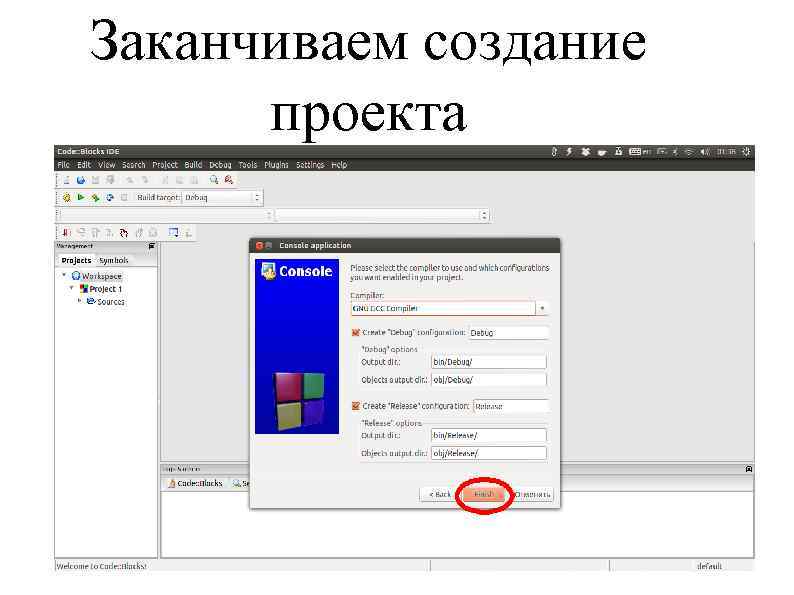Click the Finish button
The width and height of the screenshot is (794, 595).
(x=484, y=494)
